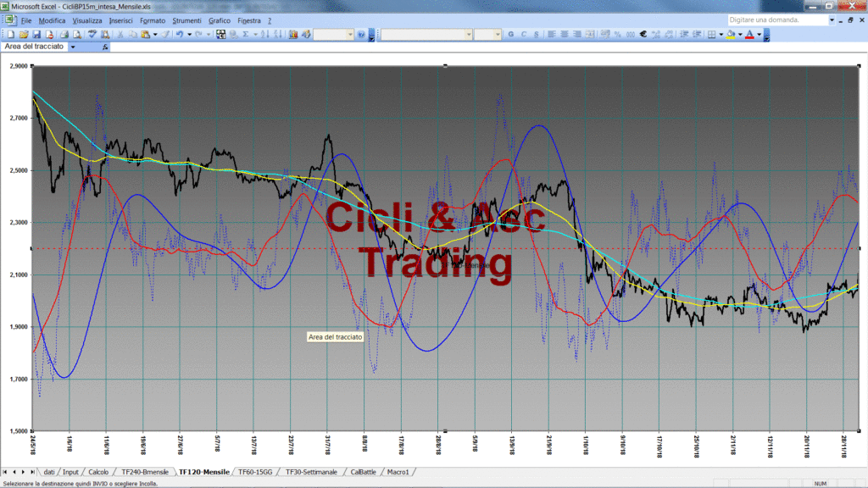Open the Visualizza menu
The height and width of the screenshot is (488, 868).
pos(87,20)
